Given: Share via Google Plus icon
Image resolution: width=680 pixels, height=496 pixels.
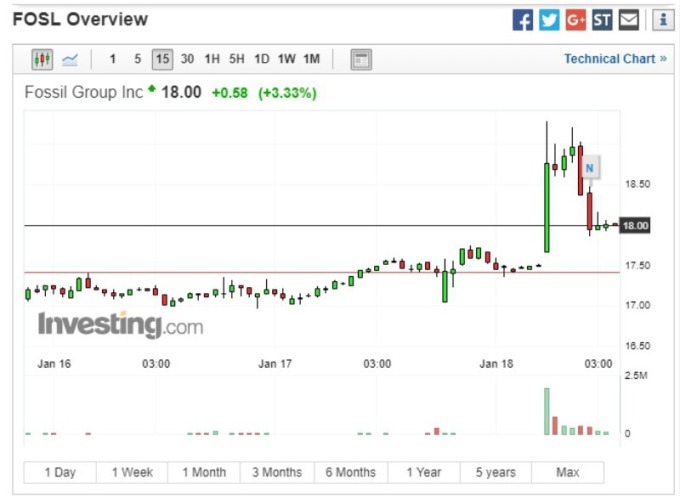Looking at the screenshot, I should [x=575, y=20].
